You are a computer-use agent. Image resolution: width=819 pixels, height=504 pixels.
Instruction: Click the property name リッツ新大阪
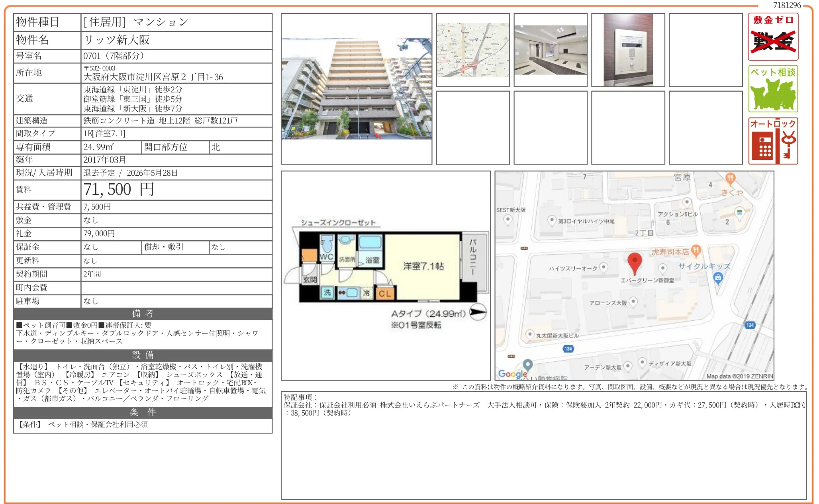point(117,40)
